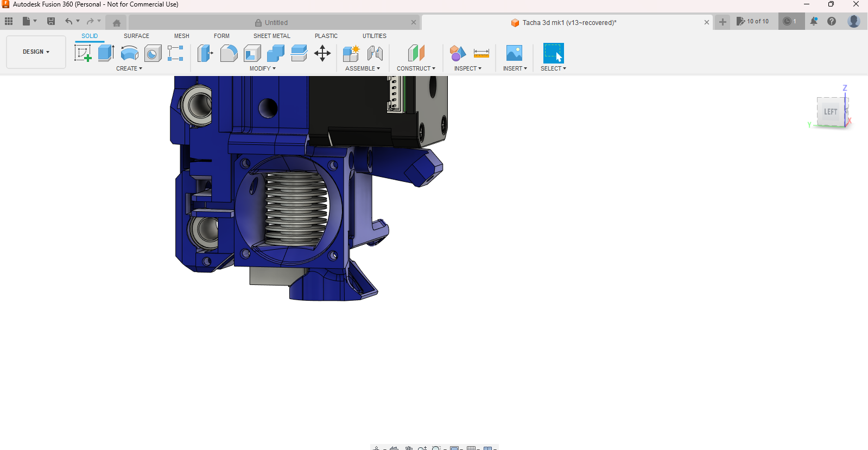Image resolution: width=868 pixels, height=450 pixels.
Task: Select the Shell tool
Action: [x=252, y=53]
